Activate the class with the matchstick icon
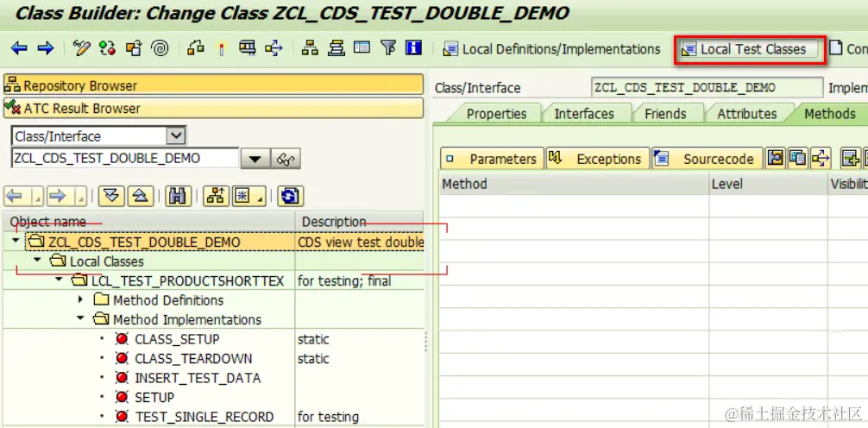 (222, 48)
